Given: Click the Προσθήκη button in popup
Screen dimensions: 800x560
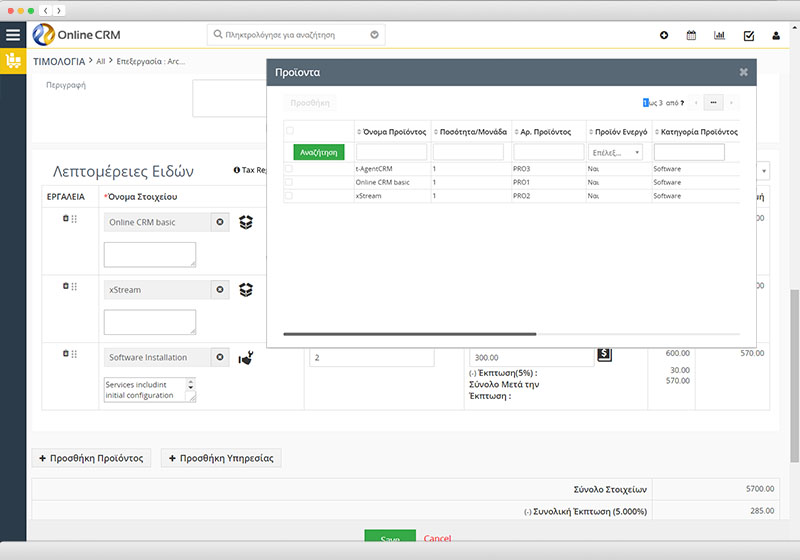Looking at the screenshot, I should [x=310, y=103].
